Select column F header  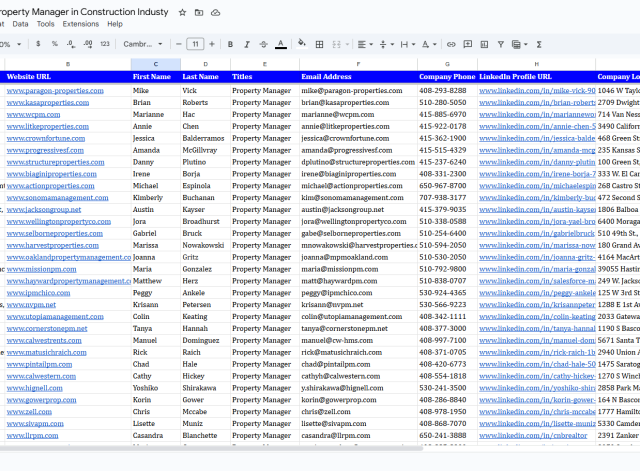[x=358, y=64]
